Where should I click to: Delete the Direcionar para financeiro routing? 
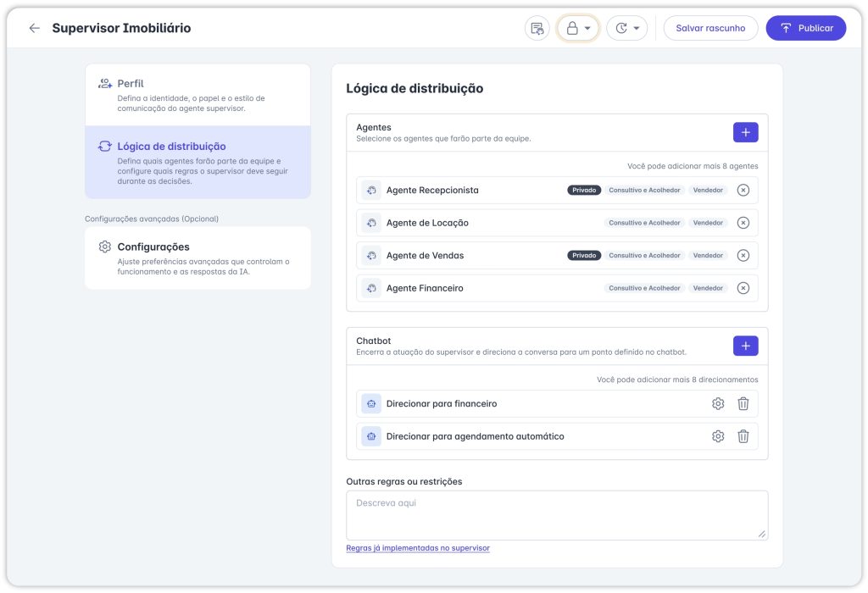[743, 404]
